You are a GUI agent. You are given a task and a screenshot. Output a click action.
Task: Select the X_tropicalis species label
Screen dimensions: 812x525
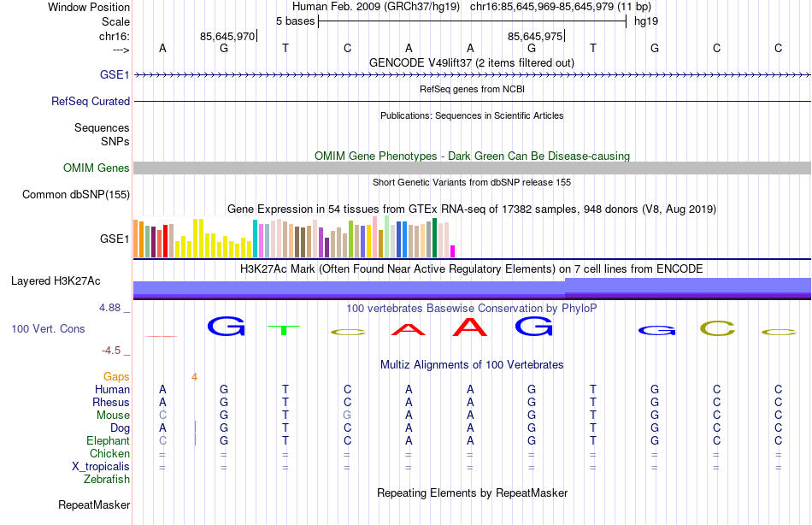click(x=101, y=467)
